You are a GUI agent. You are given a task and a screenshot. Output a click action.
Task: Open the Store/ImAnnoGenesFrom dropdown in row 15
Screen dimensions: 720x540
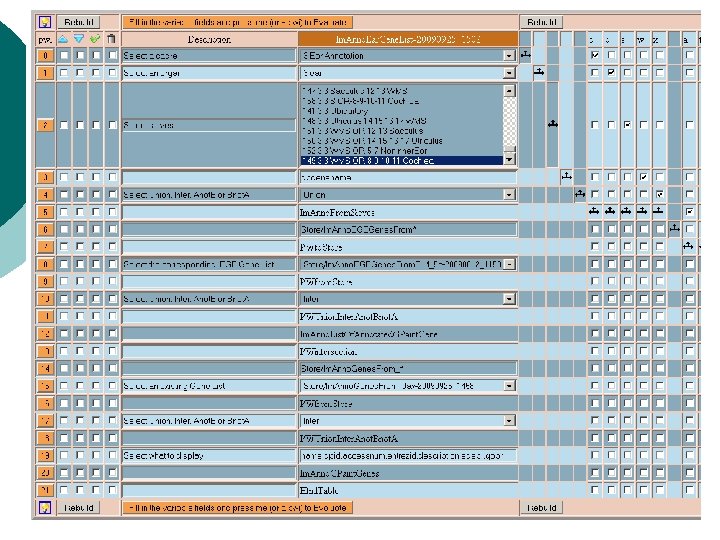(509, 386)
